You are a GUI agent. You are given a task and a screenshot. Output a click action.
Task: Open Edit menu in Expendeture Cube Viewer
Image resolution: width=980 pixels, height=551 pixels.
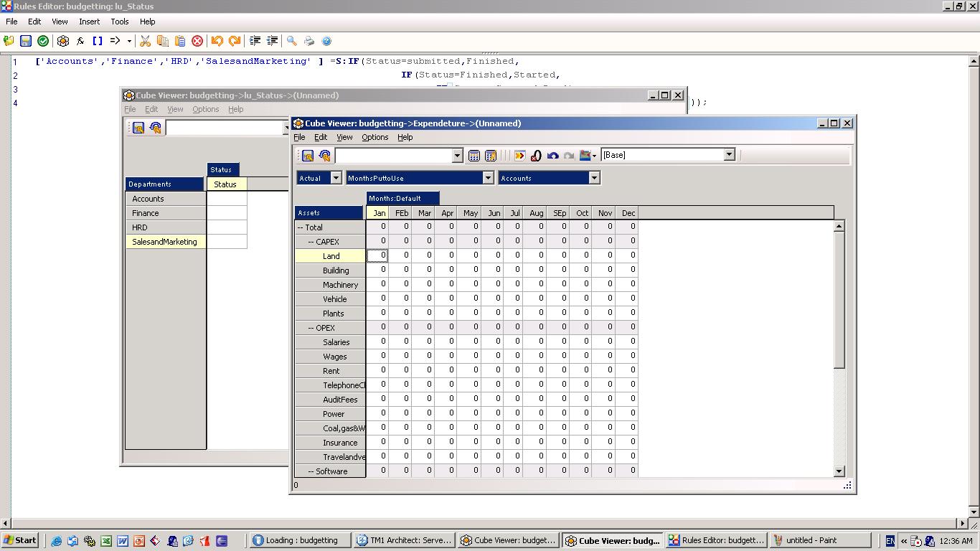(x=321, y=137)
